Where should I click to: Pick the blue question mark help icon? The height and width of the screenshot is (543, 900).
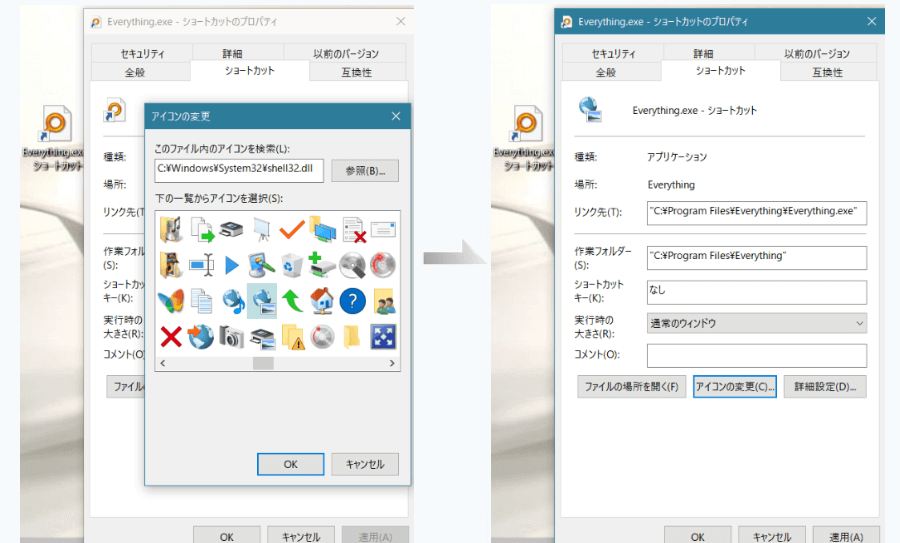[352, 301]
